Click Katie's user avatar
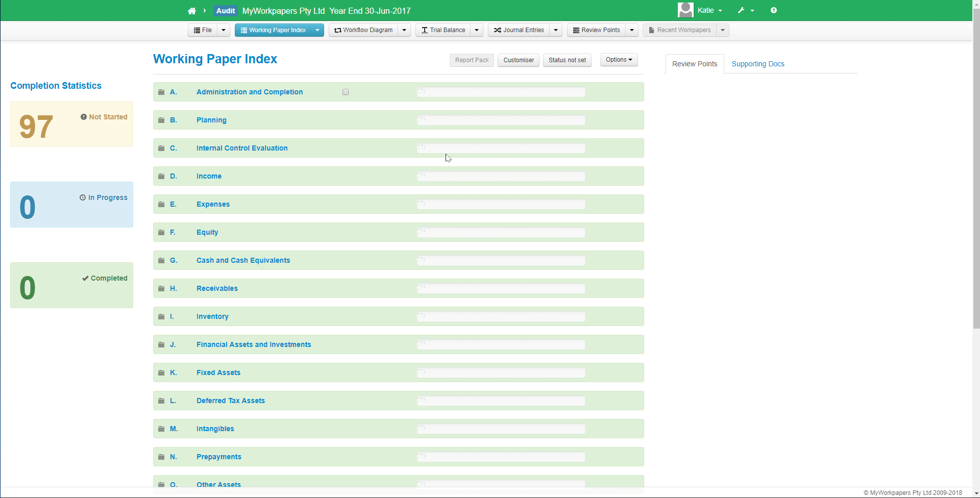This screenshot has height=498, width=980. coord(685,10)
